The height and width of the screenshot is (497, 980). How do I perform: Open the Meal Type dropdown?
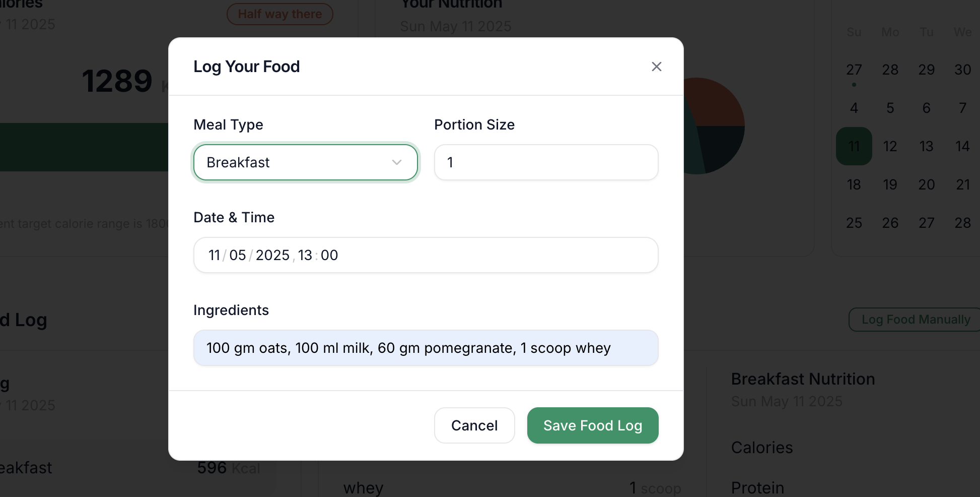pyautogui.click(x=305, y=162)
